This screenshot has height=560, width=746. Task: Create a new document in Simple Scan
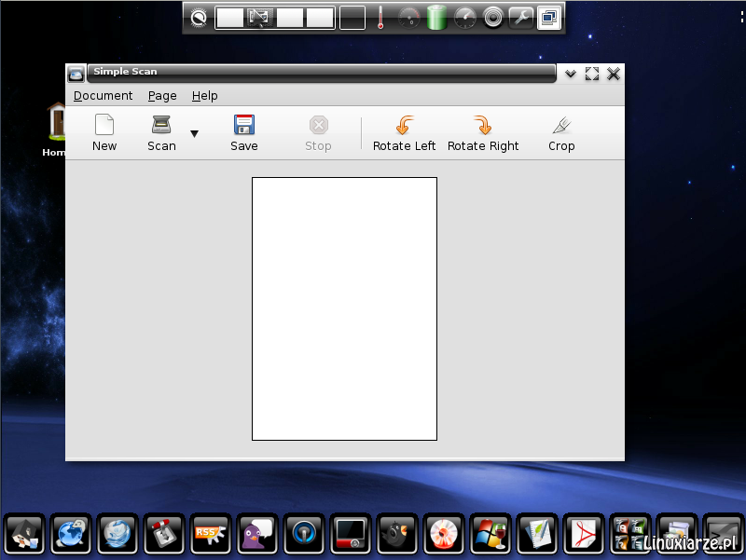[104, 131]
